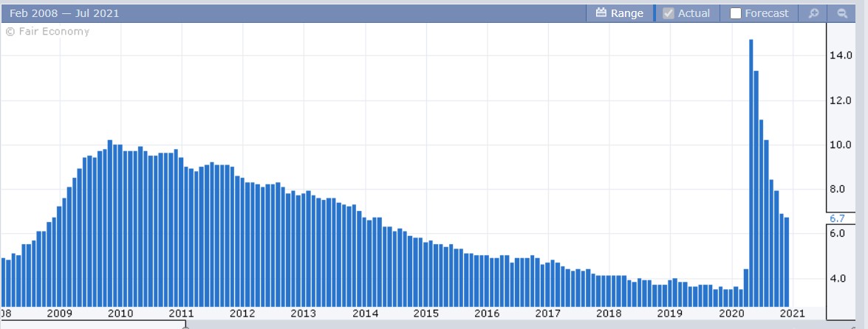Click the 2011 year axis label

coord(182,314)
